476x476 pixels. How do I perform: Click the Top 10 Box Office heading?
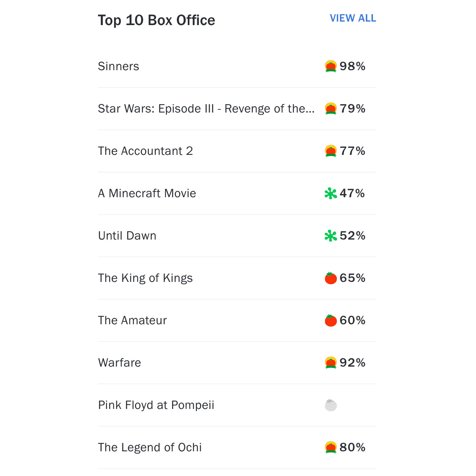click(x=156, y=20)
